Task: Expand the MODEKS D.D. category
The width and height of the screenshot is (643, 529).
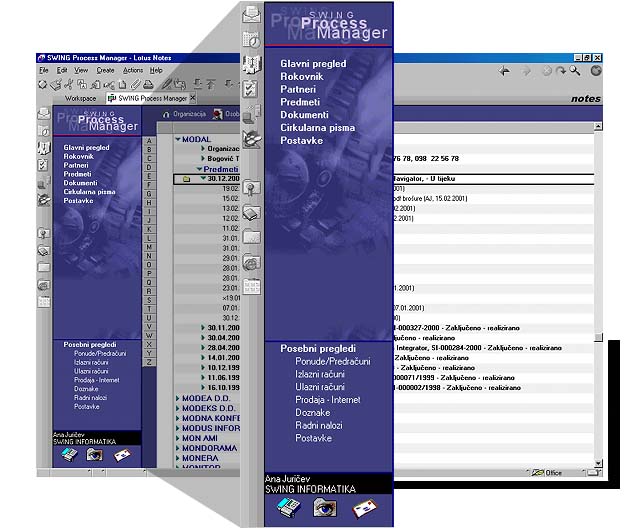Action: tap(178, 408)
